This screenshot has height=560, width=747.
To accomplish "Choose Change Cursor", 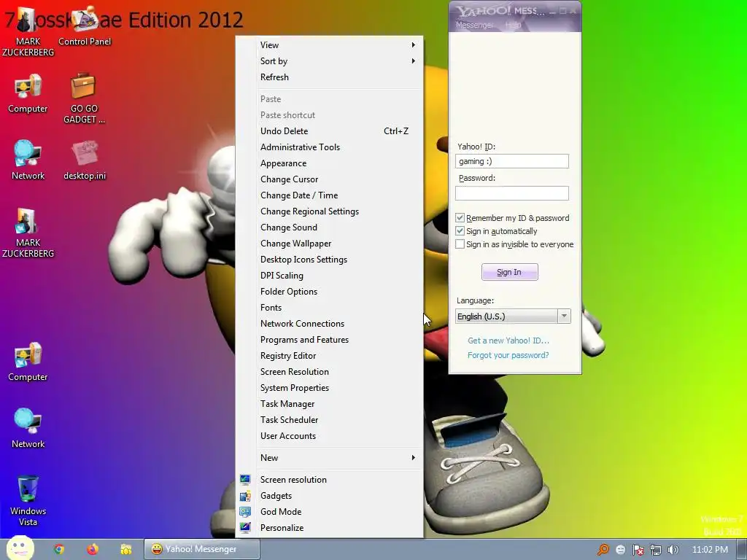I will (329, 179).
